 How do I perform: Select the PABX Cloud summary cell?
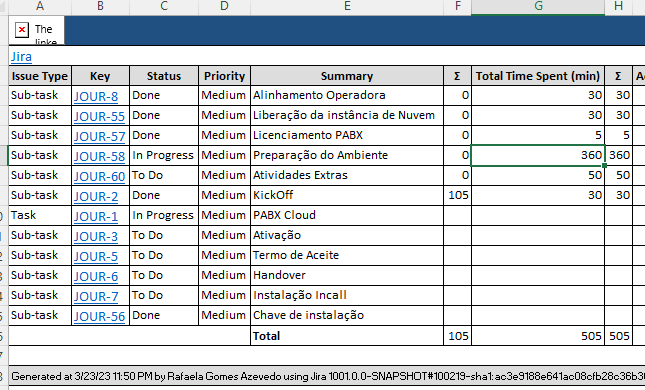tap(347, 215)
